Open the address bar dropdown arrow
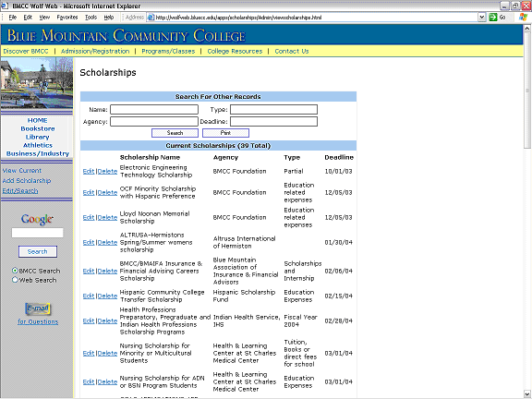 click(482, 17)
